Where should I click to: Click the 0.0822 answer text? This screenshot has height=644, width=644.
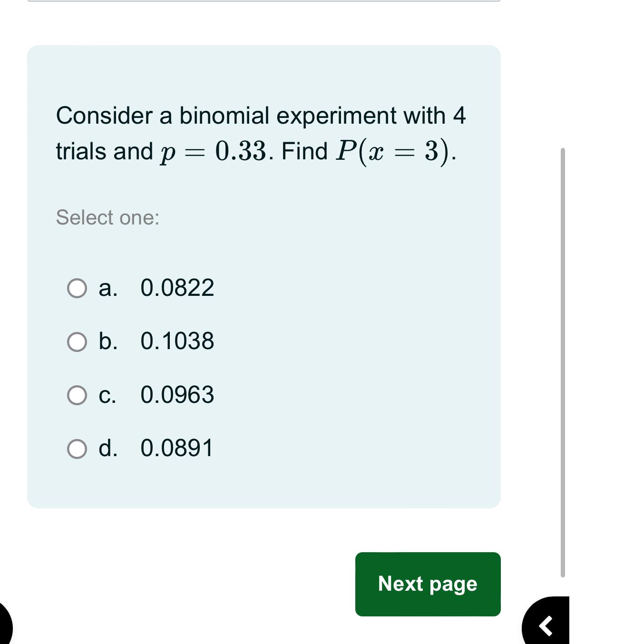click(x=177, y=288)
